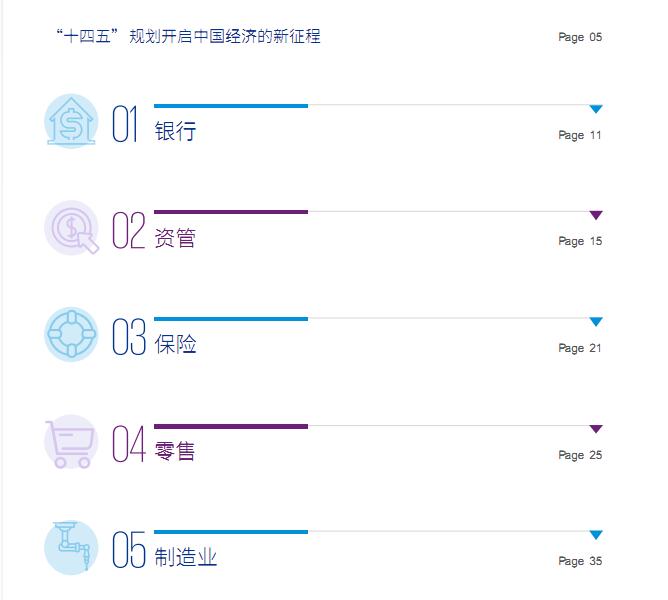Open the 制造业 section heading
The height and width of the screenshot is (600, 668).
click(186, 557)
